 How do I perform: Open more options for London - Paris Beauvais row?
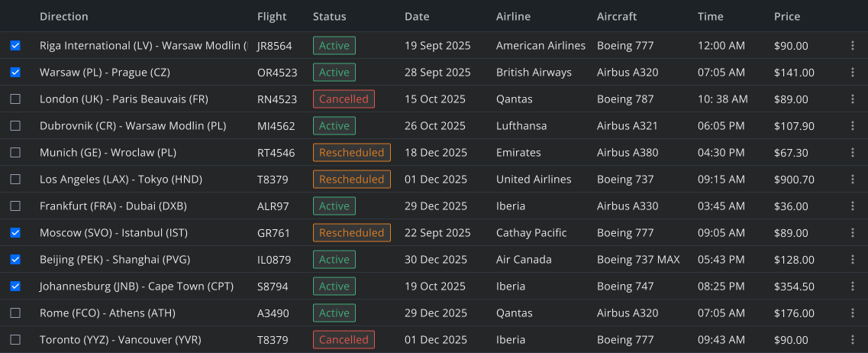pyautogui.click(x=853, y=99)
